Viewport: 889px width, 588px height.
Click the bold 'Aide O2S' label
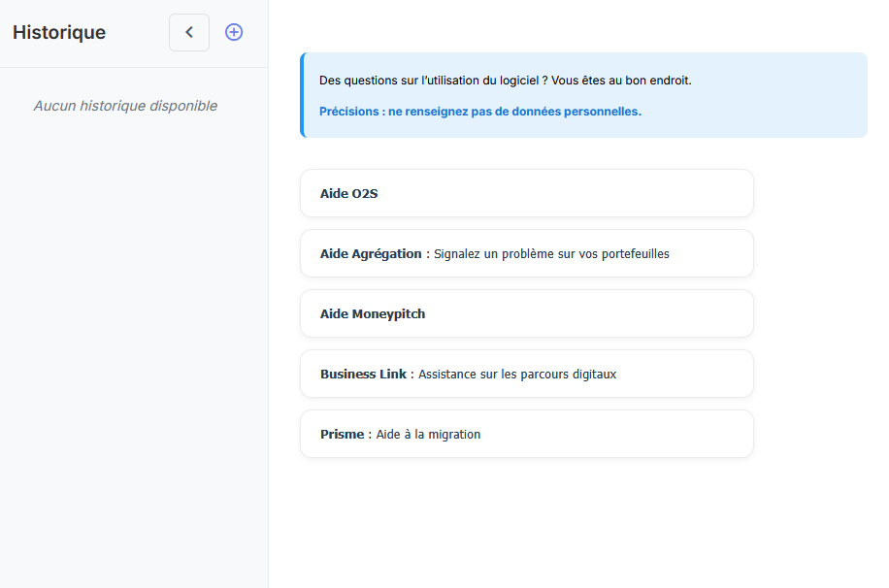tap(348, 194)
